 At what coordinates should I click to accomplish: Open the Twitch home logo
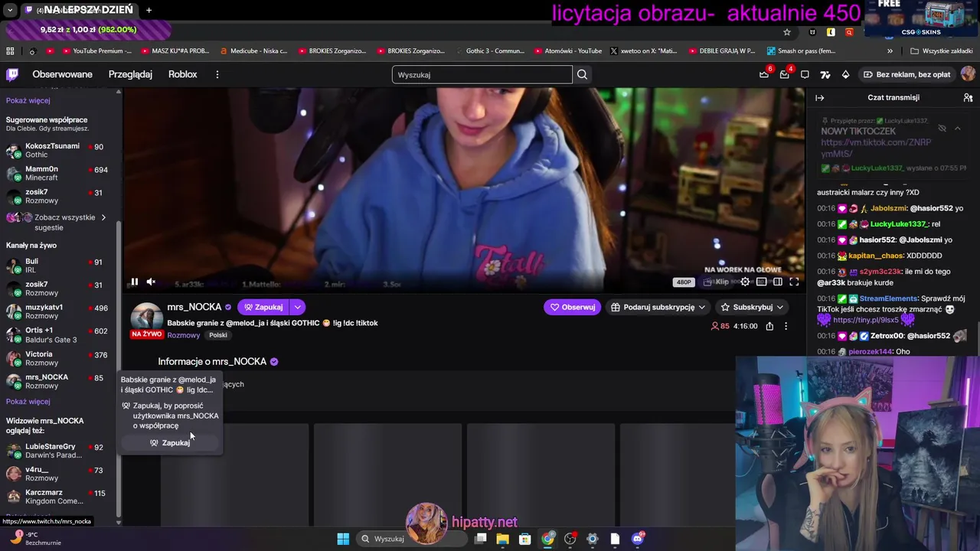pyautogui.click(x=12, y=74)
